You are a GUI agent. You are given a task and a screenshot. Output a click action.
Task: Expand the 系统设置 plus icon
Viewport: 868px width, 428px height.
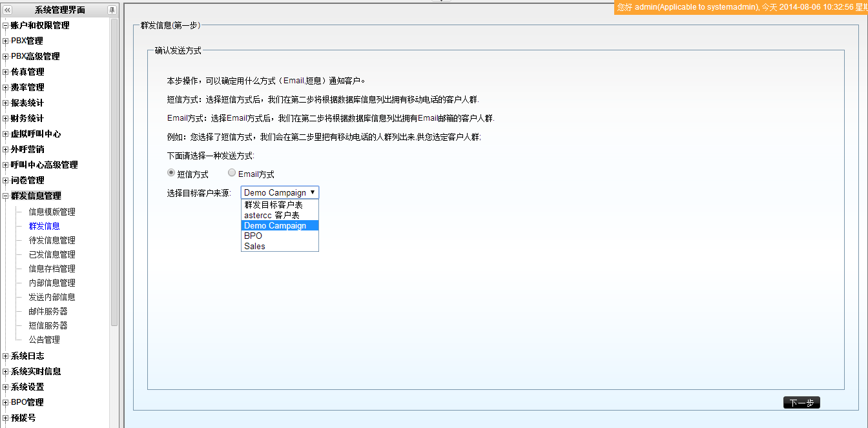coord(6,387)
